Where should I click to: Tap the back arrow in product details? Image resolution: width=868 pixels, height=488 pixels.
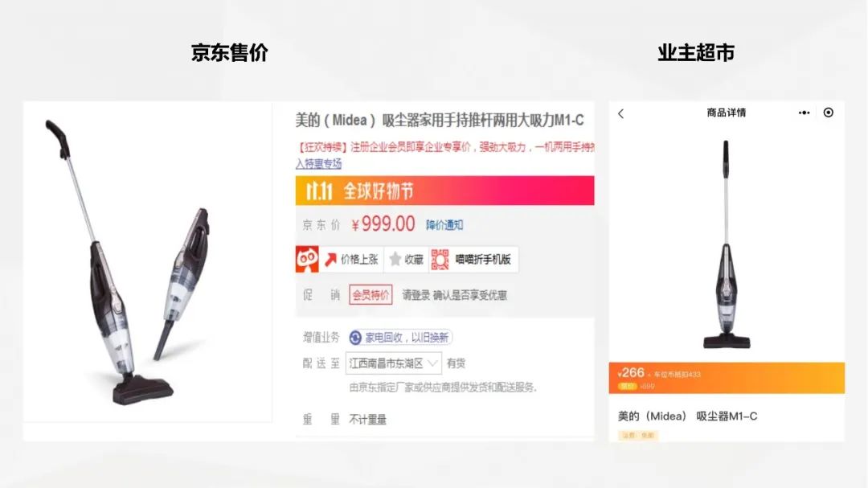[620, 113]
